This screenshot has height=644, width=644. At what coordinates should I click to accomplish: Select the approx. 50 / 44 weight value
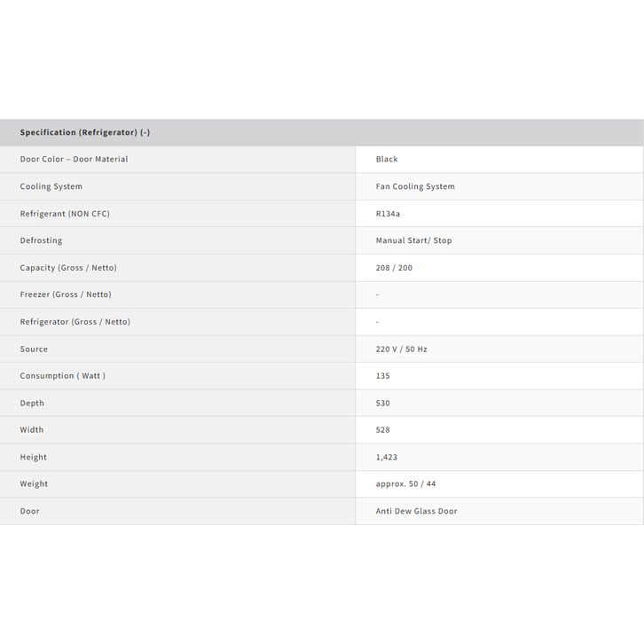[405, 484]
